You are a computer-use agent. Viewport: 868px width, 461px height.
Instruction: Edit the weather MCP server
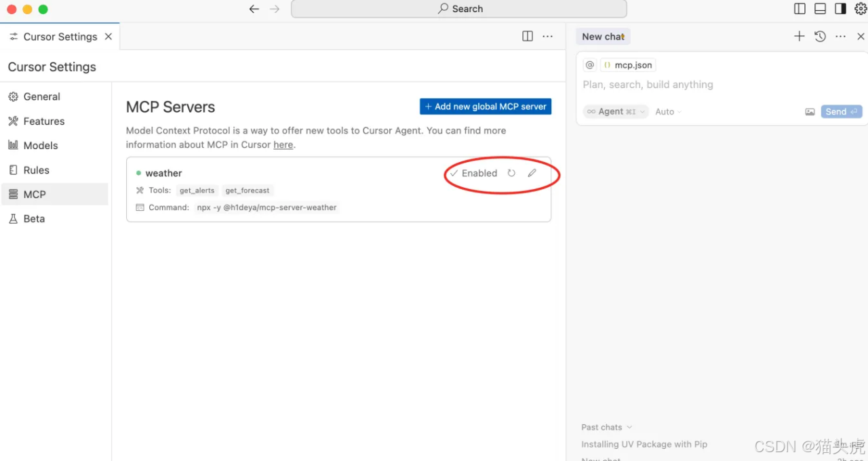coord(532,173)
